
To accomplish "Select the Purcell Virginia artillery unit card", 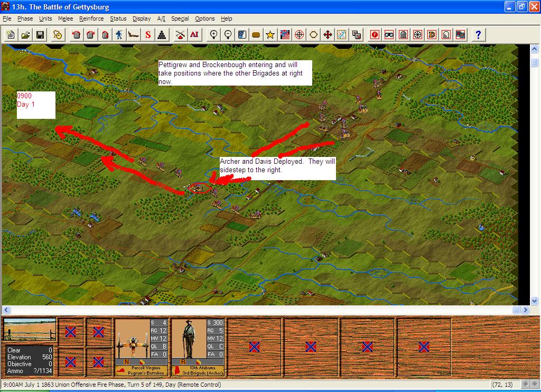I will (141, 347).
